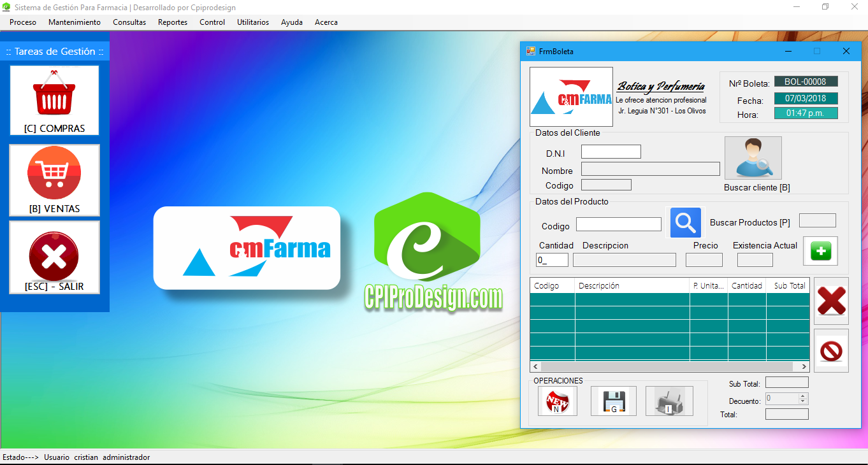The height and width of the screenshot is (465, 868).
Task: Add product with green plus button
Action: click(820, 251)
